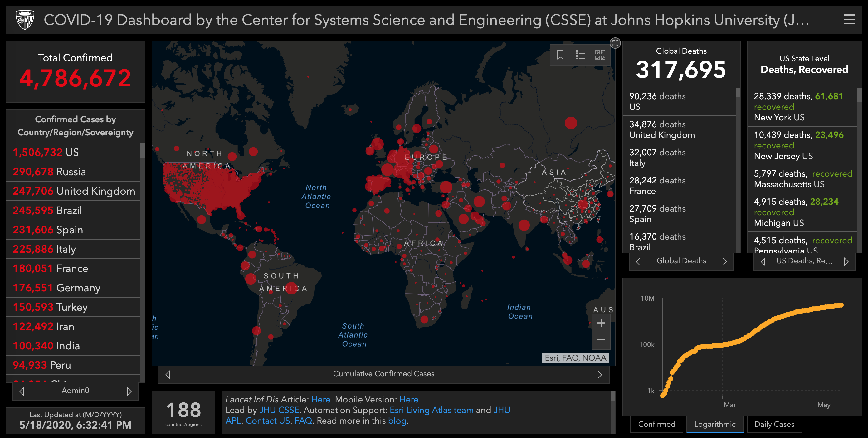Viewport: 868px width, 438px height.
Task: Select Brazil with 245,595 confirmed cases
Action: (x=73, y=210)
